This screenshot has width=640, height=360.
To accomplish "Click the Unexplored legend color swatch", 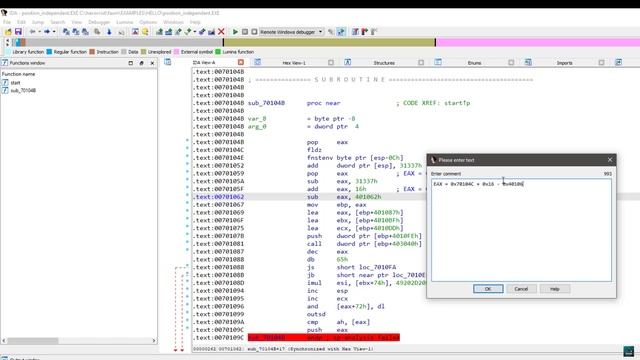I will 143,52.
